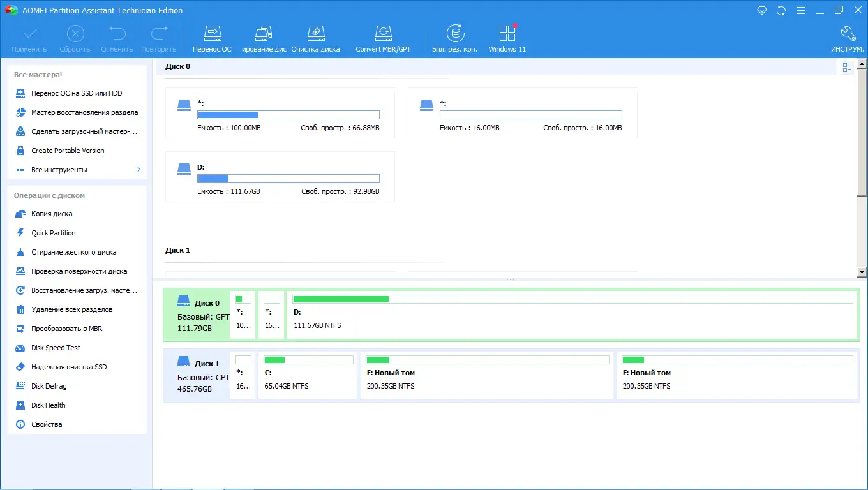The height and width of the screenshot is (490, 868).
Task: Select Перенос ОС на SSD или HDD wizard
Action: coord(77,93)
